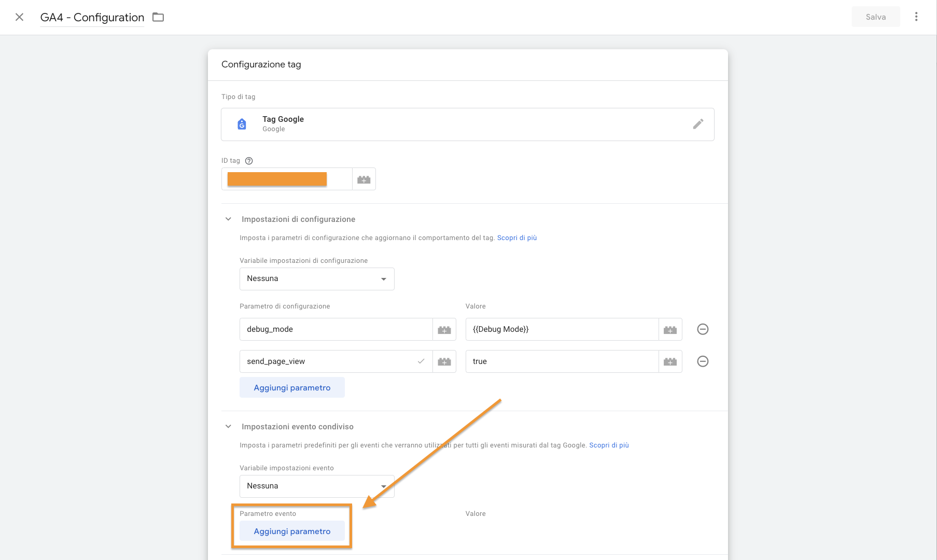The height and width of the screenshot is (560, 937).
Task: Click the Tag Google tag type box
Action: [x=468, y=124]
